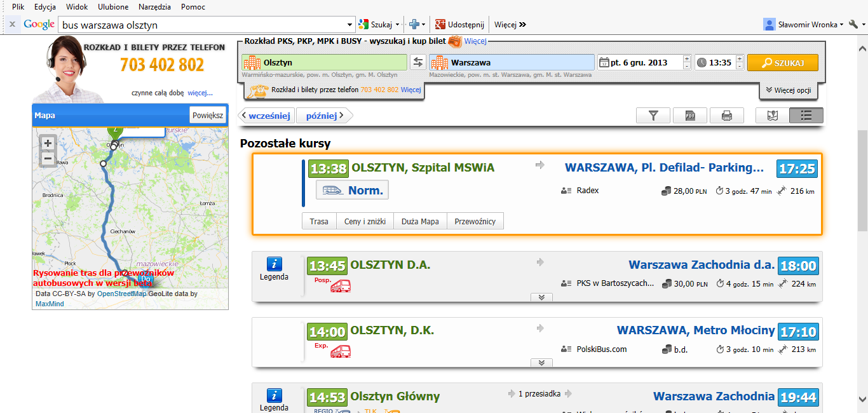
Task: Click the red Posp. bus icon
Action: coord(341,286)
